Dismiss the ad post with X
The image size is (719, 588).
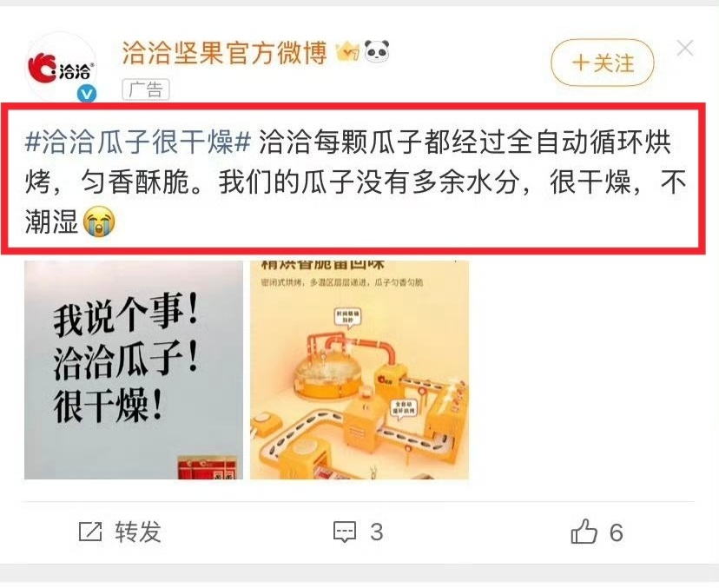pos(685,48)
